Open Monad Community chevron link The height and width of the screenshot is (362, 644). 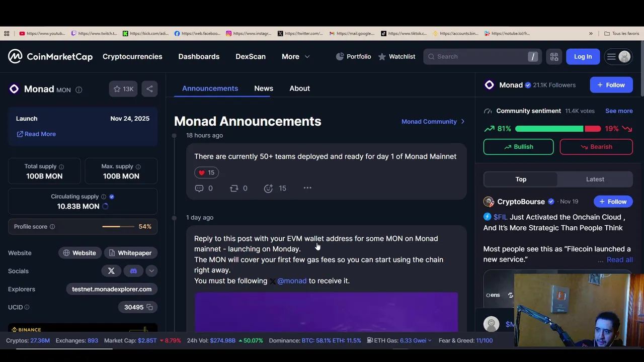click(x=433, y=122)
